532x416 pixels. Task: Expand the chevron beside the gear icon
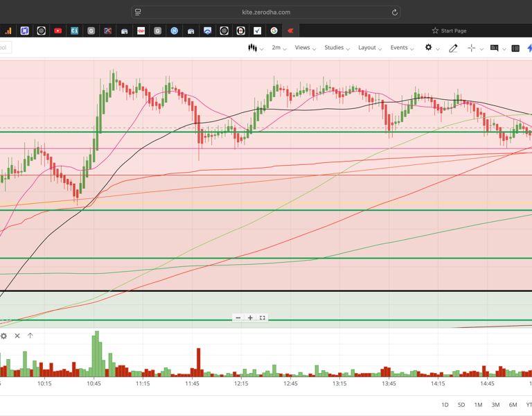(x=438, y=49)
